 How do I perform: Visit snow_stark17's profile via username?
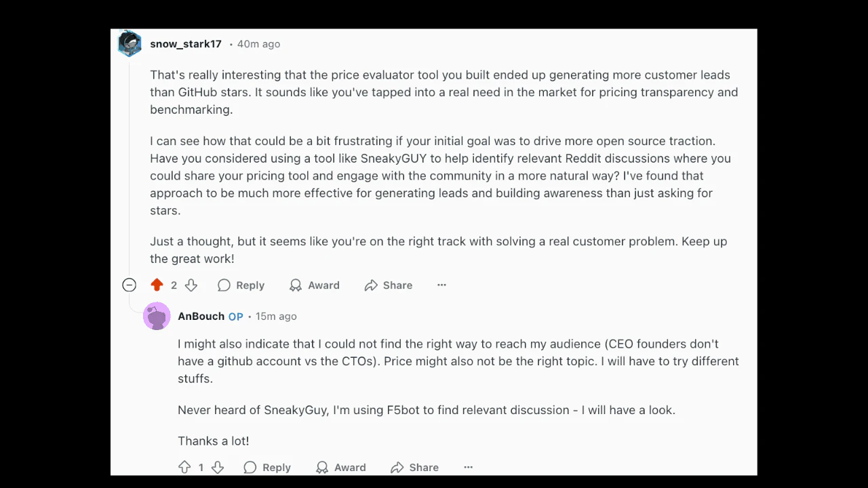(185, 43)
